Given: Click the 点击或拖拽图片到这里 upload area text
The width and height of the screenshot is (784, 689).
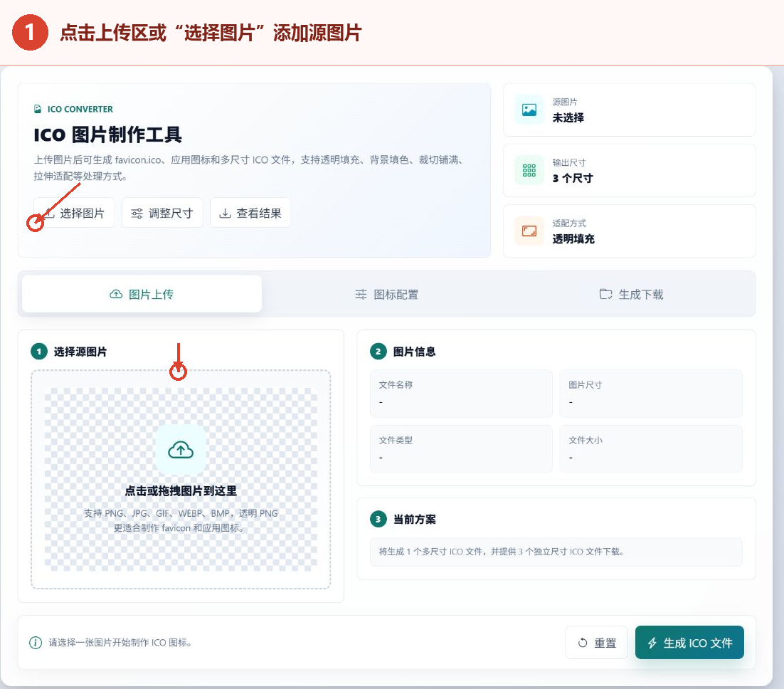Looking at the screenshot, I should (x=181, y=491).
